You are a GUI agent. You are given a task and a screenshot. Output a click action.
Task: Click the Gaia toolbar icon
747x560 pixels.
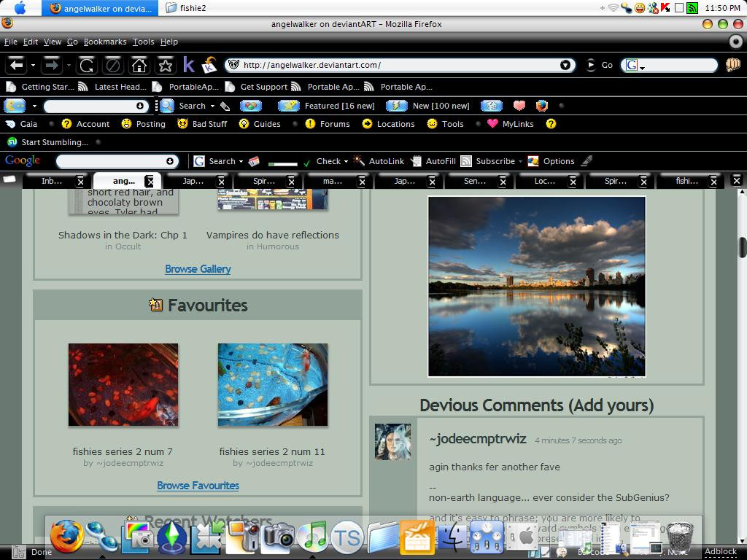click(22, 124)
